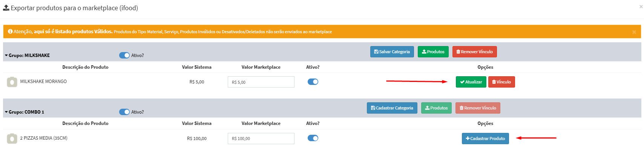Collapse the Grupo: MILKSHAKE section
The width and height of the screenshot is (644, 154).
[6, 55]
